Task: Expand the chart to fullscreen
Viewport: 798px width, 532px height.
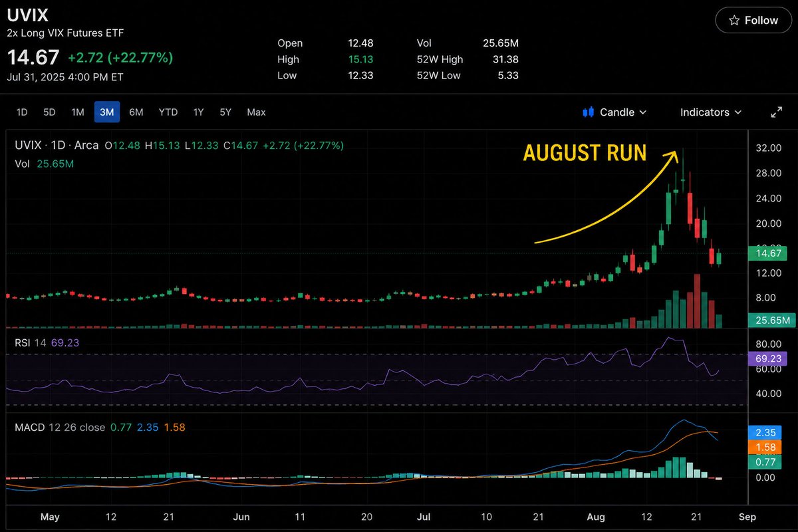Action: point(777,112)
